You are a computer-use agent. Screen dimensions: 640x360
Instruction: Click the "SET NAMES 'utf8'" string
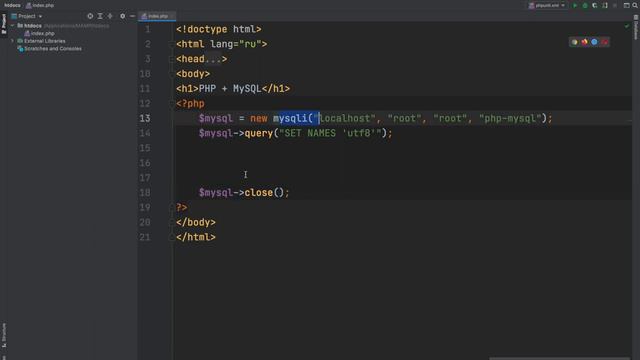coord(330,133)
